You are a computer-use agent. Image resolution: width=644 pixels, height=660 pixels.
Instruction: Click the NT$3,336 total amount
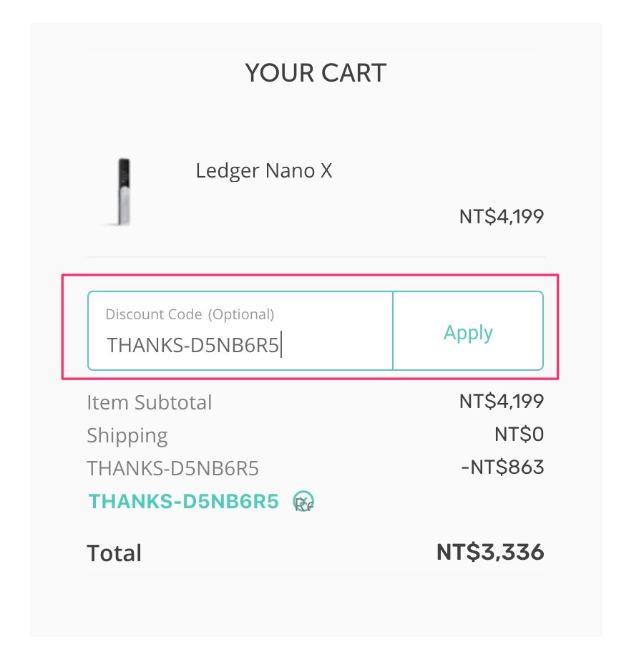coord(490,552)
